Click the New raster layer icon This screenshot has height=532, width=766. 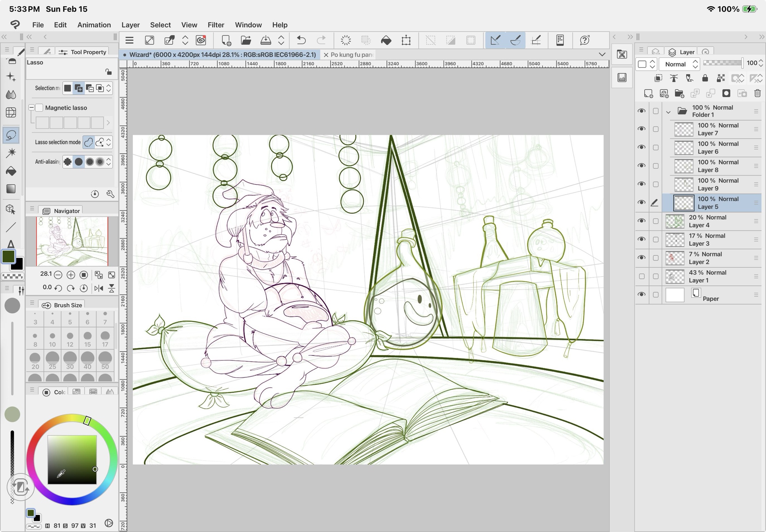point(648,93)
